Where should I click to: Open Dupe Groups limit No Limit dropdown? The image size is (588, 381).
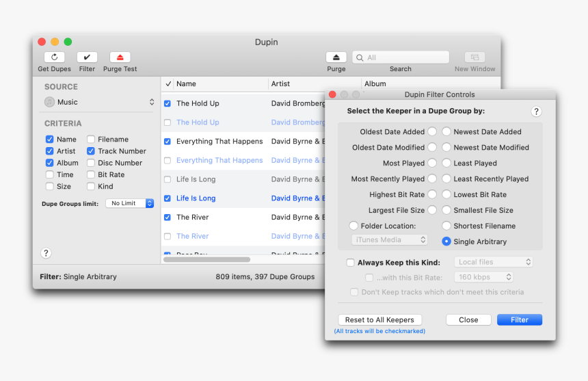coord(130,203)
